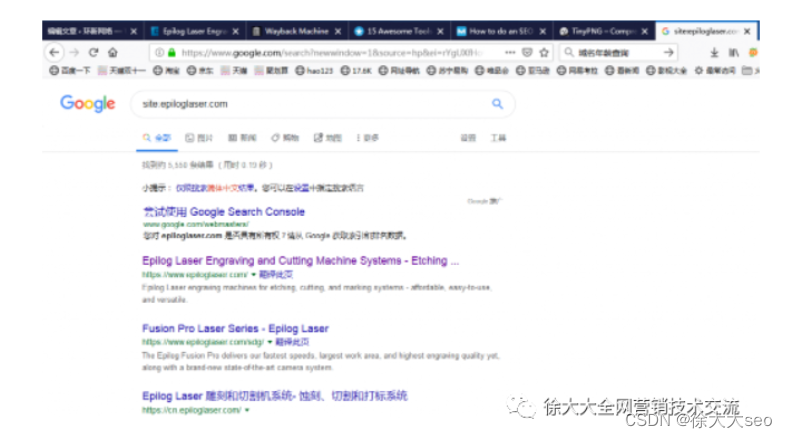787x438 pixels.
Task: Expand arrow beside cn.epiloglaser.com result URL
Action: click(x=246, y=410)
